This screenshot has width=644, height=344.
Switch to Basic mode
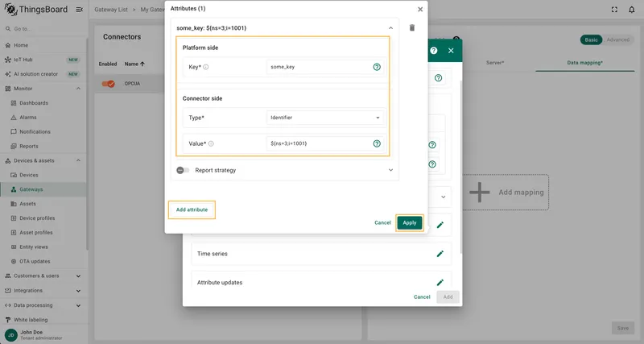pos(591,39)
